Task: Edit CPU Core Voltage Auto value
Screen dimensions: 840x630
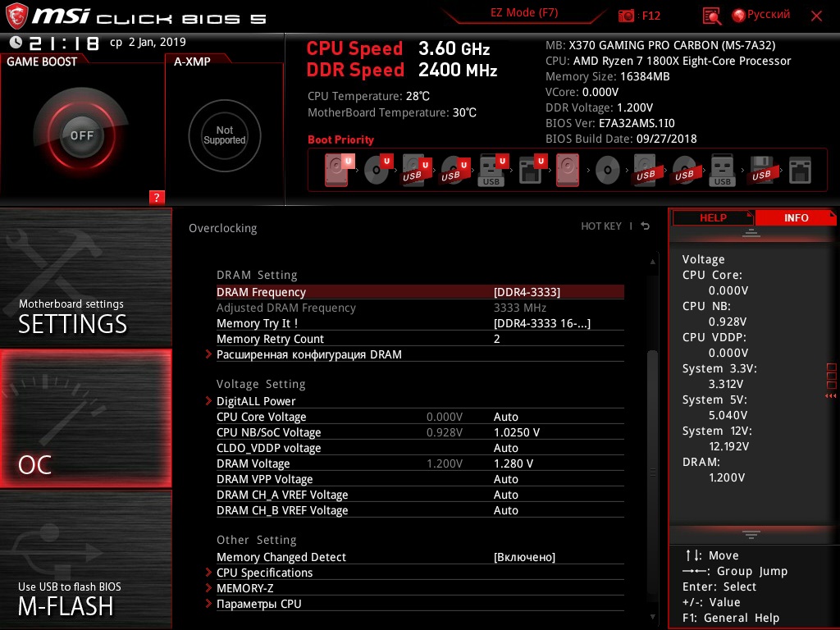Action: click(505, 417)
